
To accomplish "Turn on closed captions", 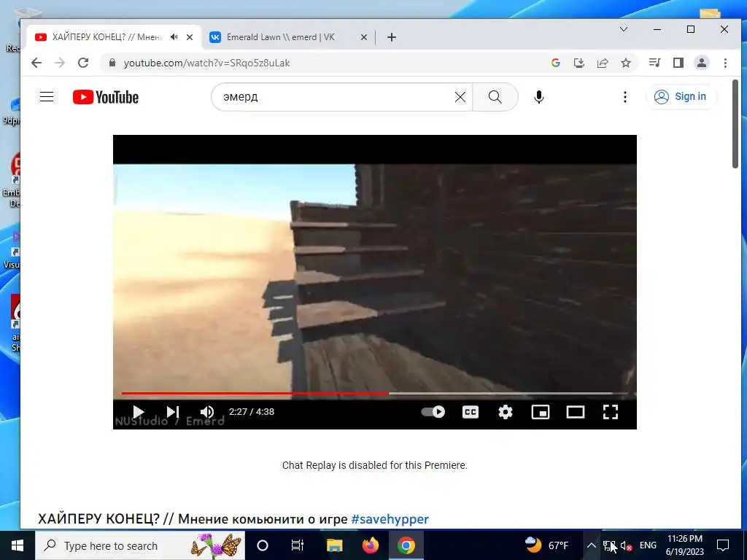I will tap(471, 412).
